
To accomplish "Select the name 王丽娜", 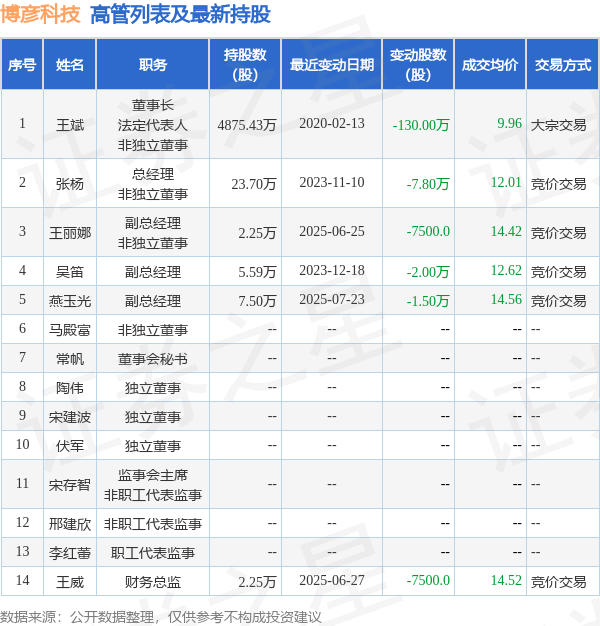I will click(x=70, y=233).
